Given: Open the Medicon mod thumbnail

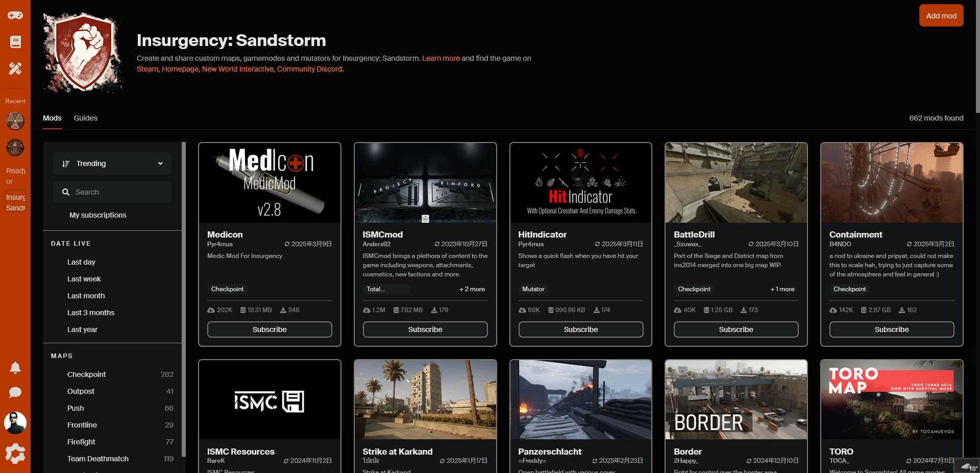Looking at the screenshot, I should tap(269, 183).
